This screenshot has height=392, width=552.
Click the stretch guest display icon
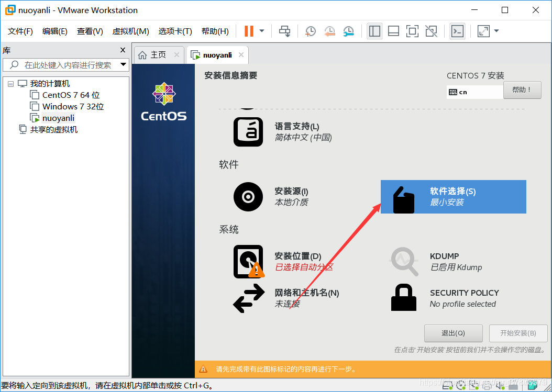tap(484, 31)
